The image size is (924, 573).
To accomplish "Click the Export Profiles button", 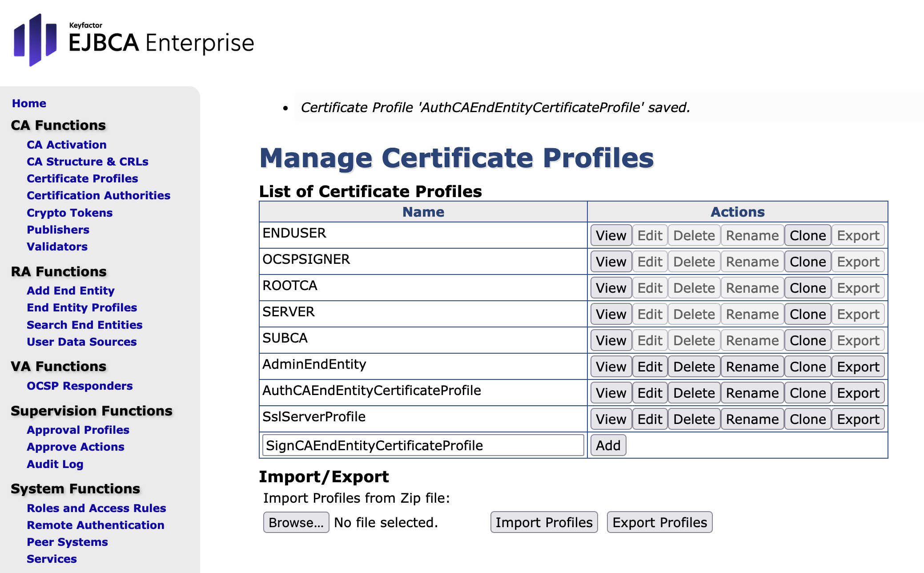I will (x=659, y=522).
